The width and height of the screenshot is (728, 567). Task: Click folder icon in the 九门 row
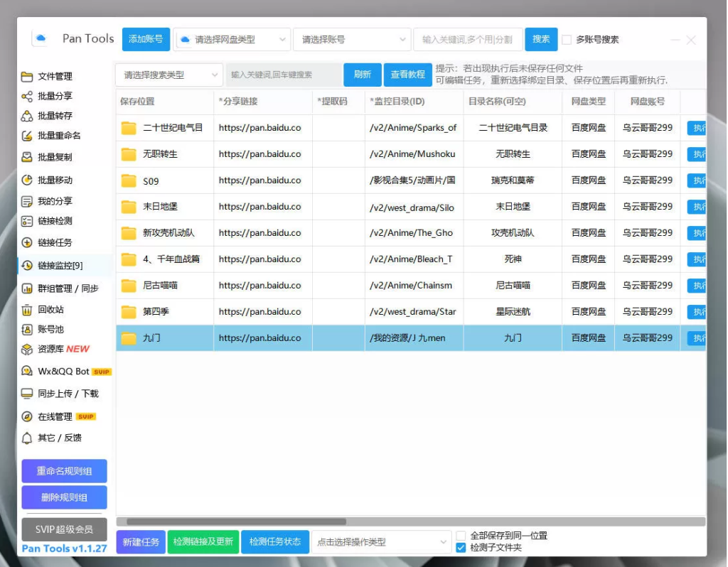click(x=129, y=338)
